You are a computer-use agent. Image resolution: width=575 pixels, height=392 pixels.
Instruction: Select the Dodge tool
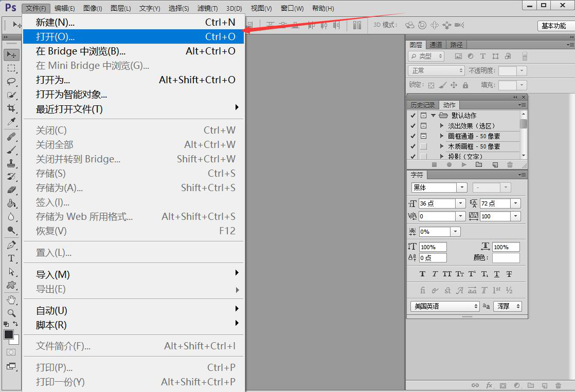(11, 230)
